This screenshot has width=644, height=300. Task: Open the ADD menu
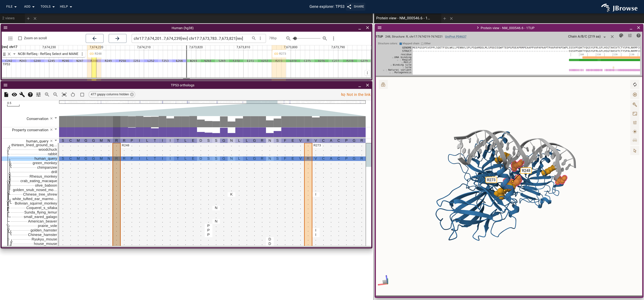29,6
